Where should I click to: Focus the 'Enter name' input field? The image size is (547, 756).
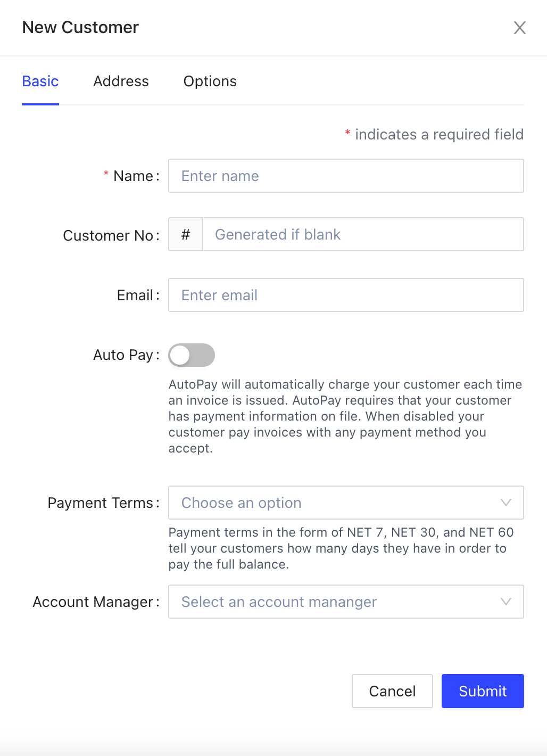[346, 176]
